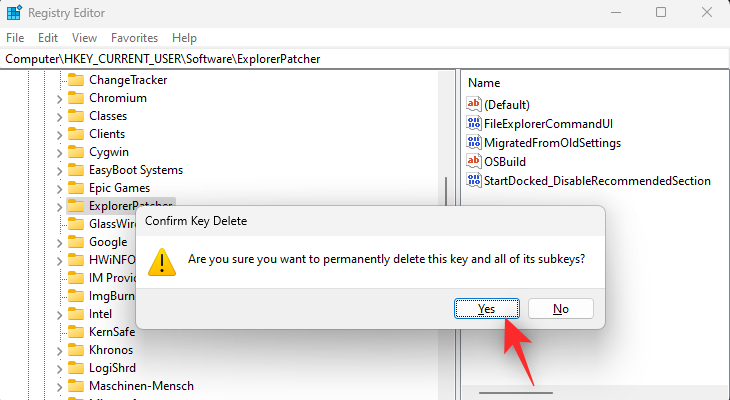This screenshot has height=400, width=730.
Task: Open the Favorites menu
Action: (134, 38)
